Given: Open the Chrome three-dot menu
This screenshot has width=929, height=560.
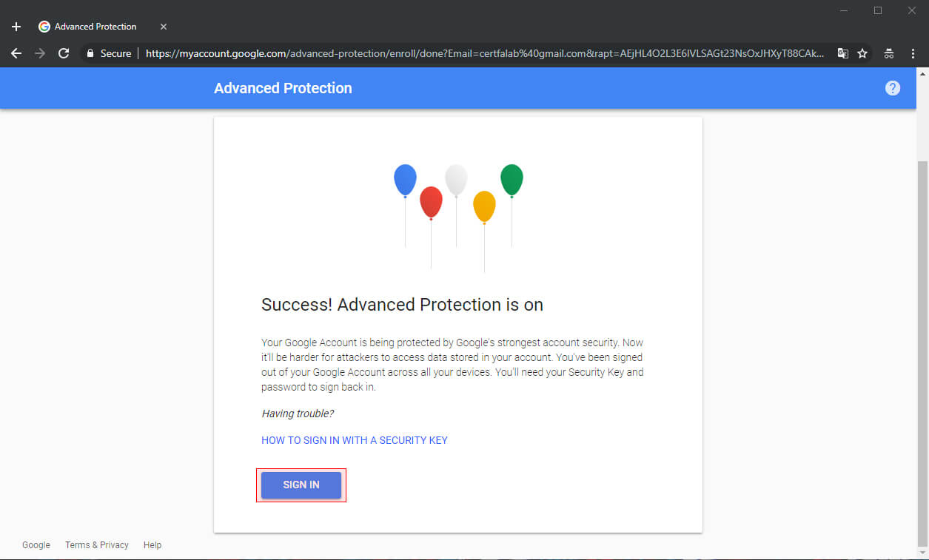Looking at the screenshot, I should pyautogui.click(x=913, y=53).
